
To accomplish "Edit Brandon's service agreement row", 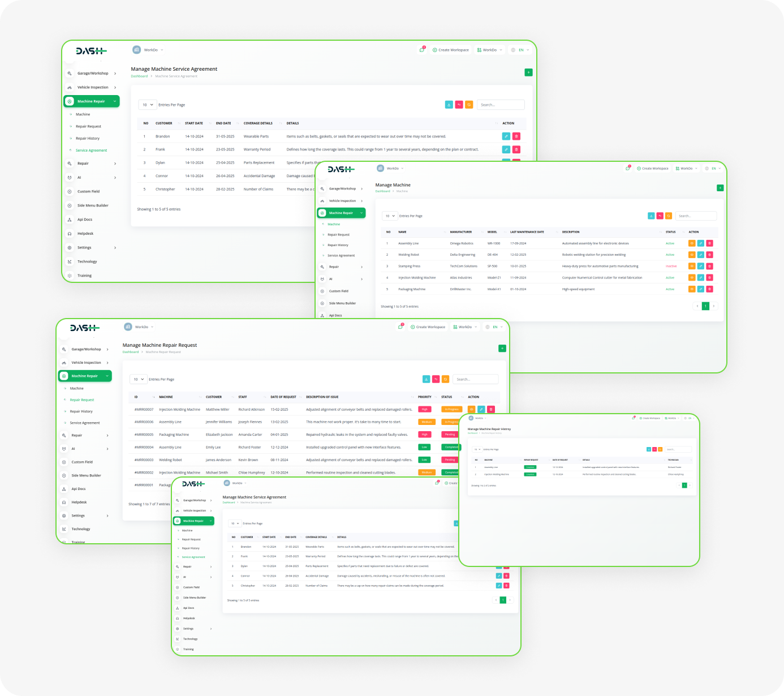I will [x=506, y=136].
